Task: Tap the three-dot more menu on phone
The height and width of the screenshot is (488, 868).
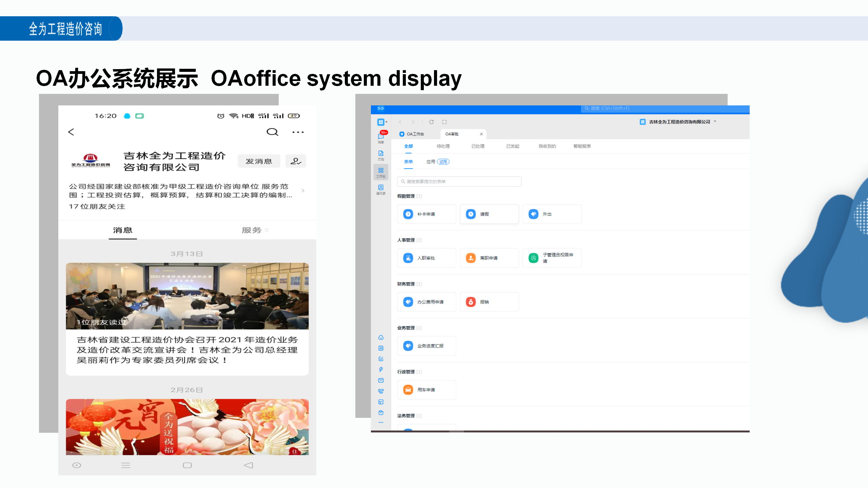Action: click(x=298, y=132)
